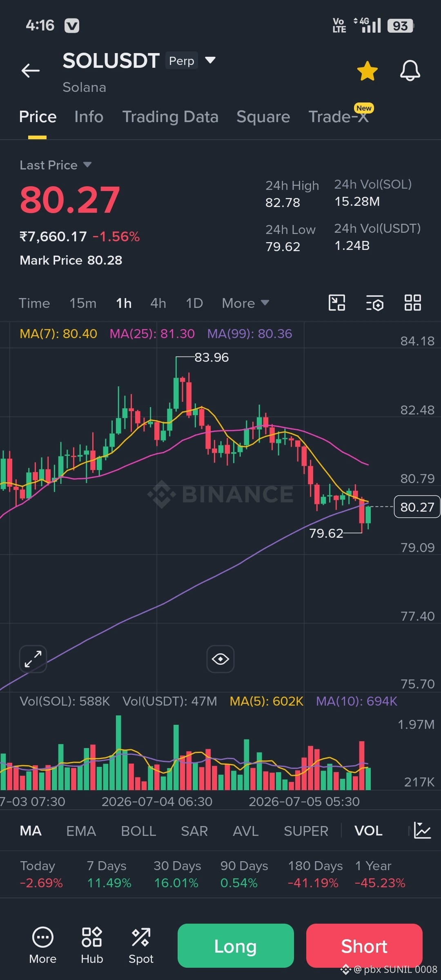Enable the MA indicator
The width and height of the screenshot is (441, 980).
31,831
